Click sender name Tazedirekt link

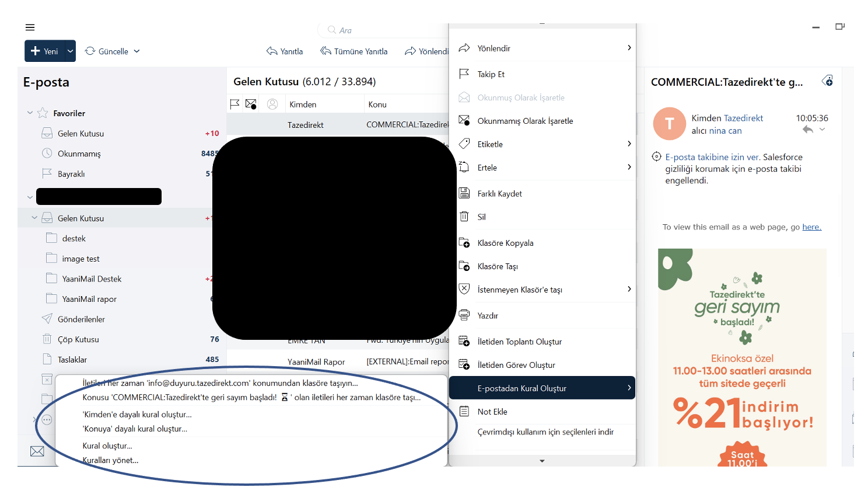(743, 118)
